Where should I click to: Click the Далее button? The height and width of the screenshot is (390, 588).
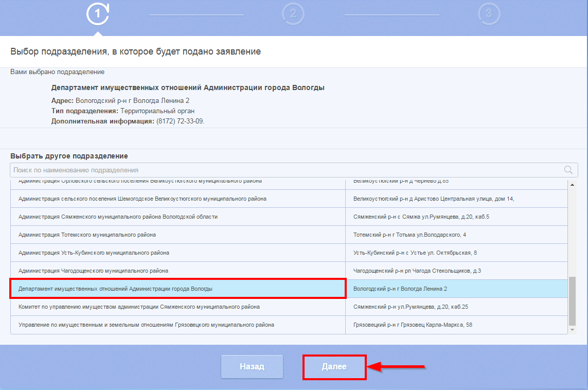(334, 367)
